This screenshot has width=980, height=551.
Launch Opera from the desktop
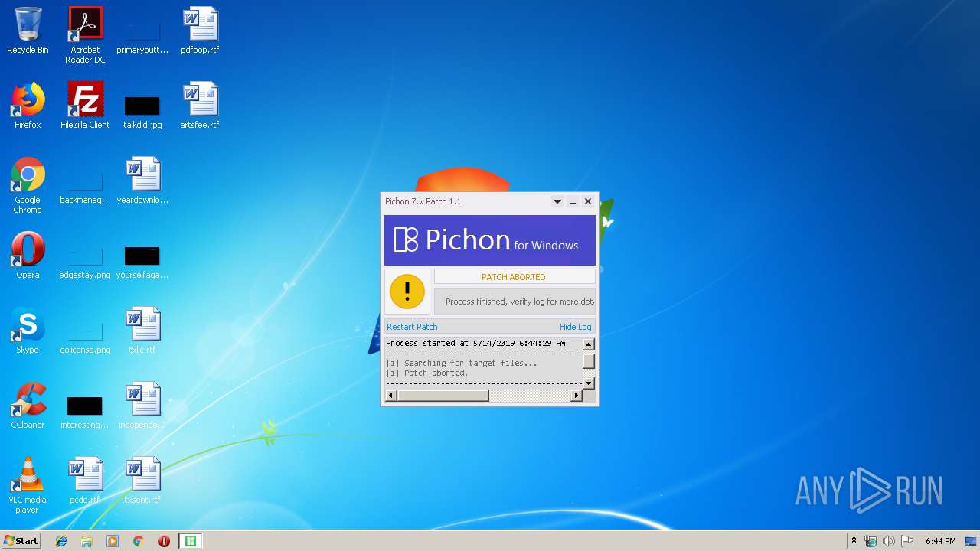[28, 256]
